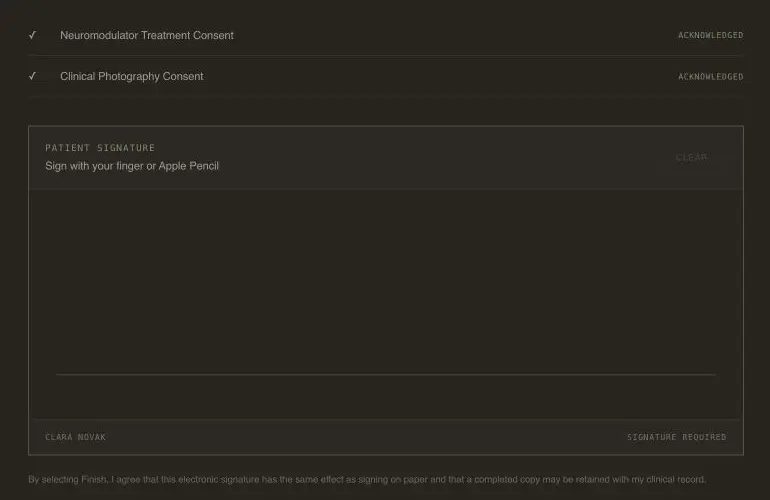This screenshot has width=770, height=500.
Task: Toggle the Neuromodulator Treatment Consent checkmark
Action: [32, 35]
